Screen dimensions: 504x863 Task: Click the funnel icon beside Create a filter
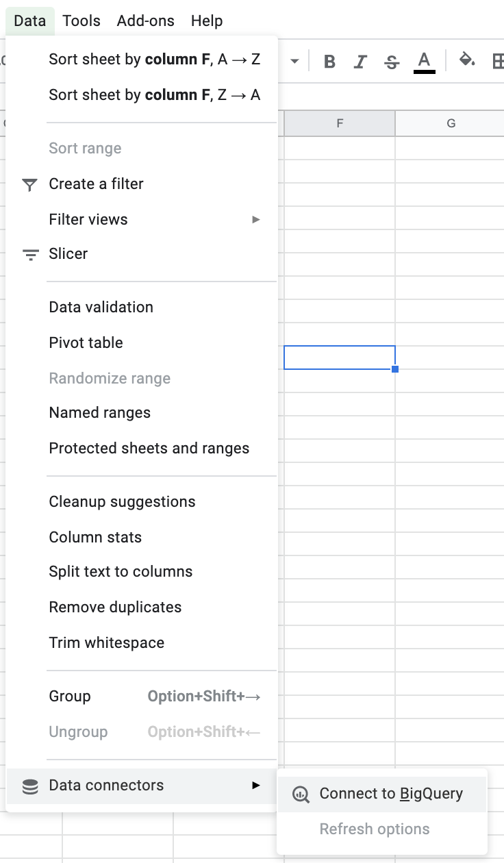click(x=29, y=184)
